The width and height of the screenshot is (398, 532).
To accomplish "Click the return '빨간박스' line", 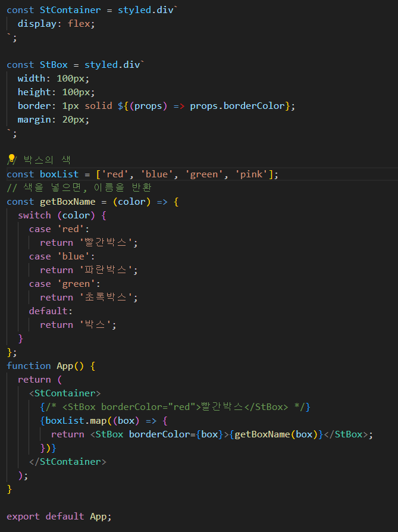I will pyautogui.click(x=89, y=243).
